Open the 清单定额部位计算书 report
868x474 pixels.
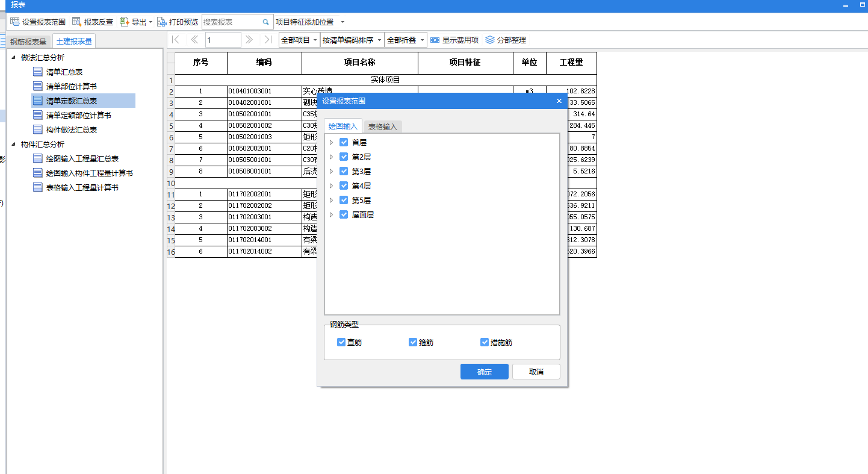point(79,116)
